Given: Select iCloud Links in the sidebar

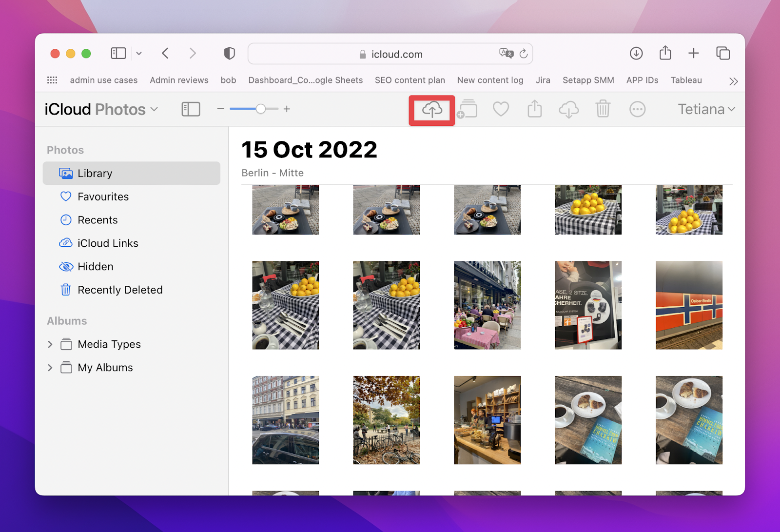Looking at the screenshot, I should 132,243.
